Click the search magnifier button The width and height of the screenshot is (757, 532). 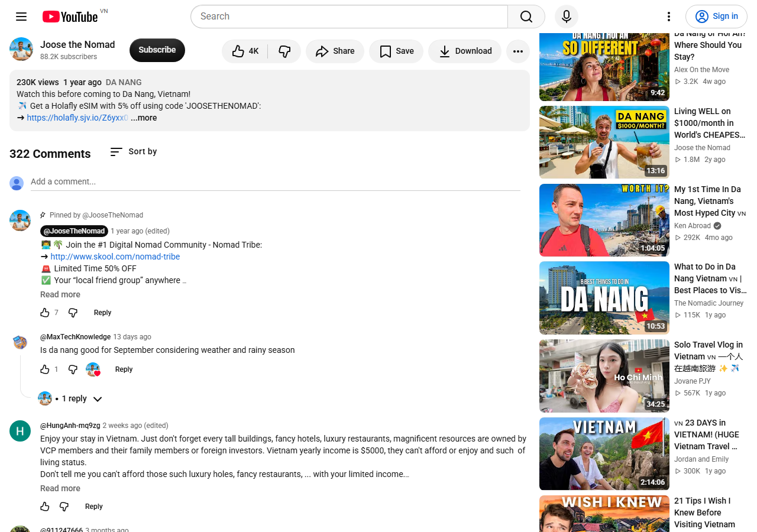pyautogui.click(x=526, y=17)
